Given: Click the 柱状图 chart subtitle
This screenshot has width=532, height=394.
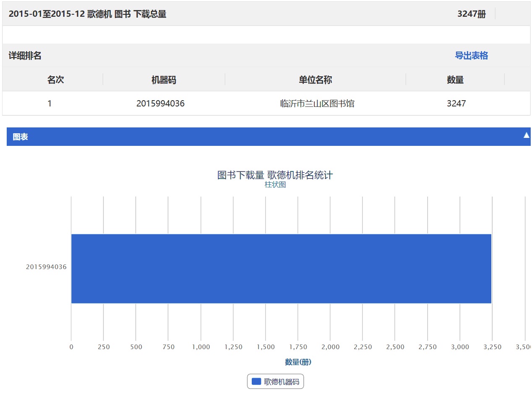Looking at the screenshot, I should (275, 184).
